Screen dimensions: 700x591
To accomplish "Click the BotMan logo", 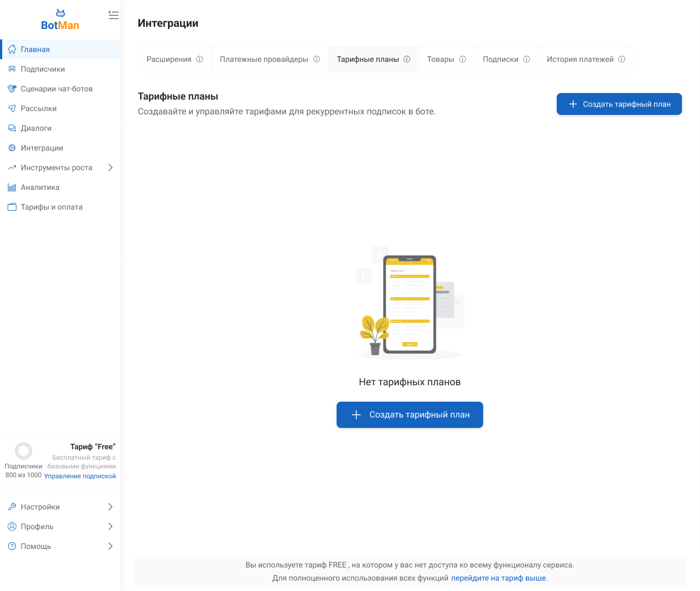I will pos(60,20).
